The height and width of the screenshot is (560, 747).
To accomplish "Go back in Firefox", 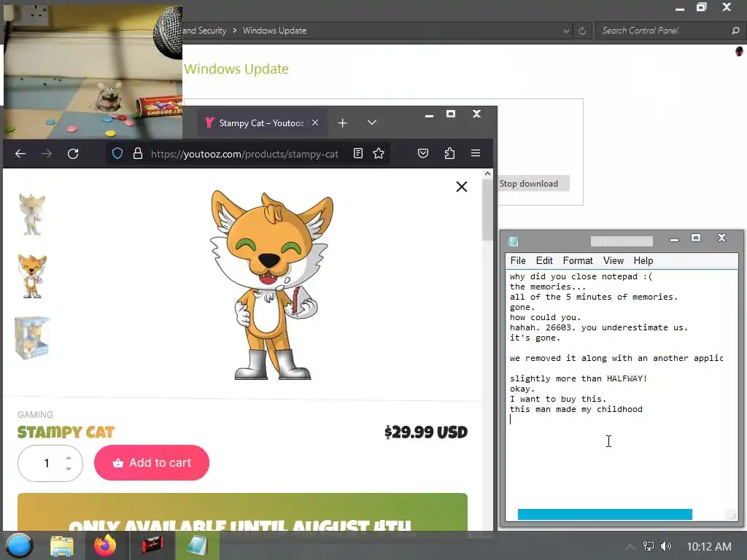I will coord(20,153).
